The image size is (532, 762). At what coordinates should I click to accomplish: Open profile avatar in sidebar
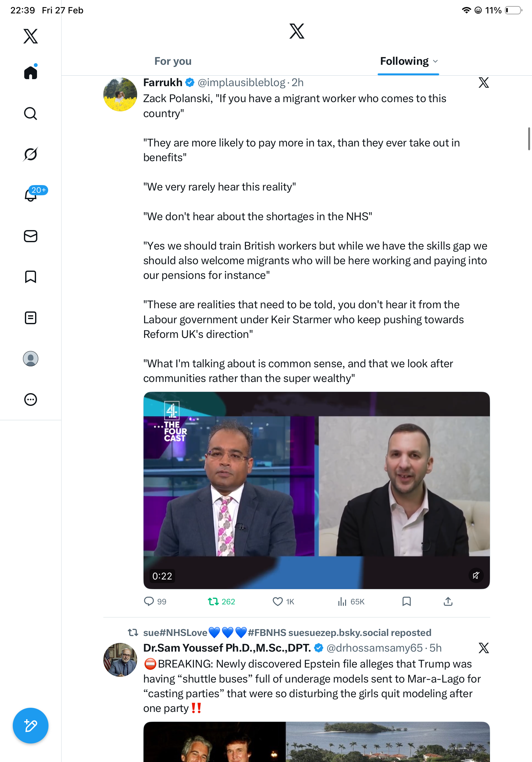pyautogui.click(x=31, y=359)
